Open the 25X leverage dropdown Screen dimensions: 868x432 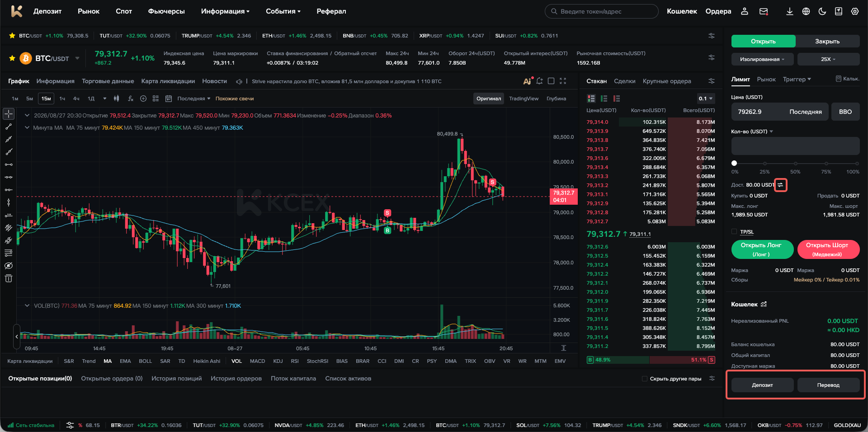828,59
